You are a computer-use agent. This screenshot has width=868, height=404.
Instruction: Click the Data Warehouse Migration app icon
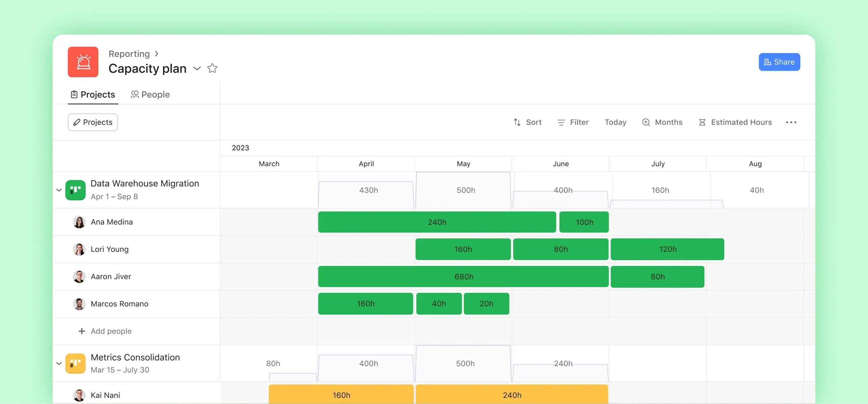click(x=75, y=190)
